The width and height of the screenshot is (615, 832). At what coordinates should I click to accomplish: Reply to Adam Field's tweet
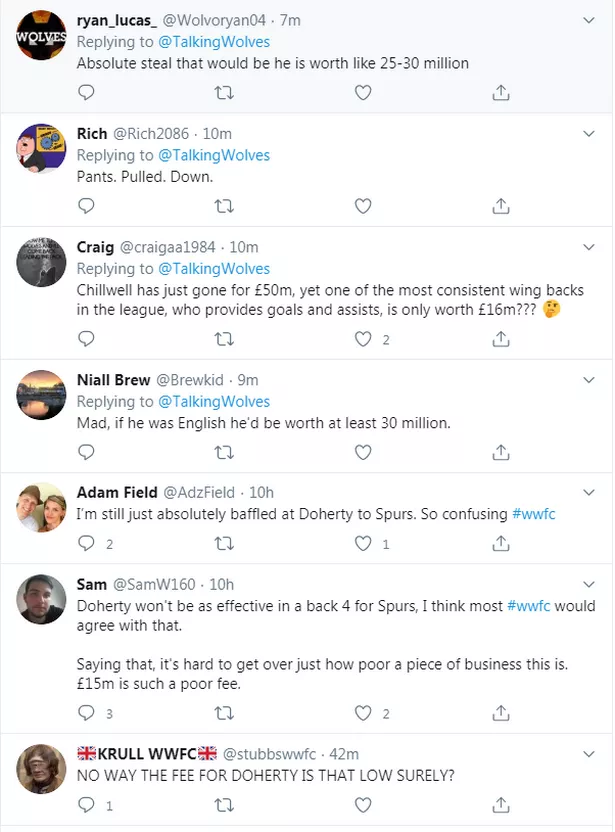click(87, 544)
